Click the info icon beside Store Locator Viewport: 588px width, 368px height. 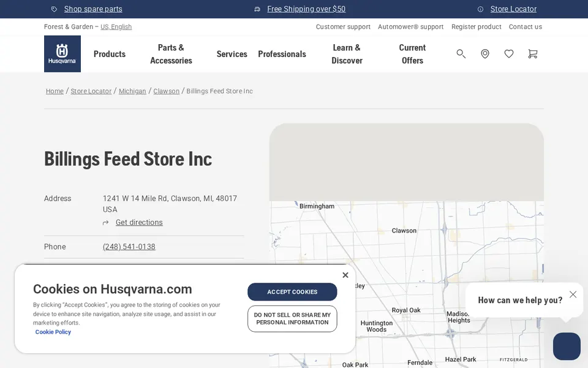(x=480, y=9)
